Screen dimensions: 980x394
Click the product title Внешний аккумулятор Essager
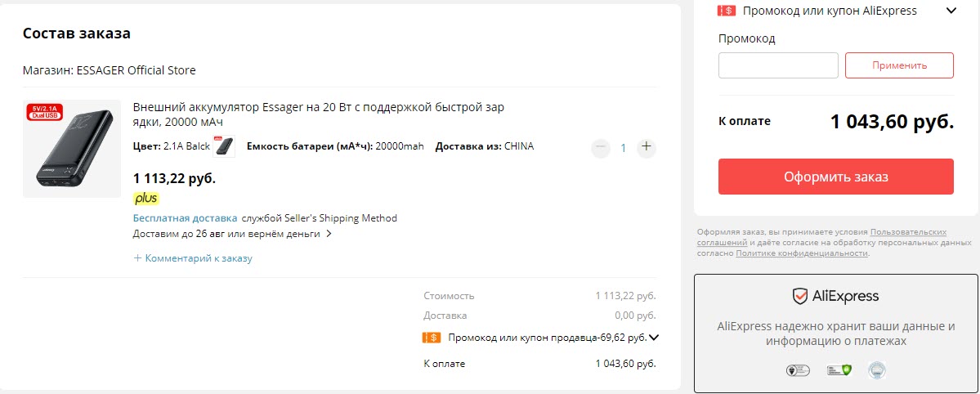pyautogui.click(x=319, y=114)
